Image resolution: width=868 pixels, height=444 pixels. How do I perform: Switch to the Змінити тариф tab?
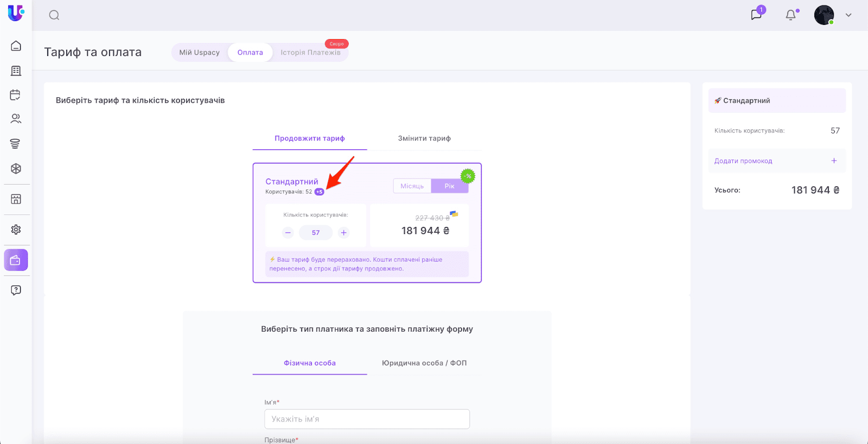tap(424, 138)
